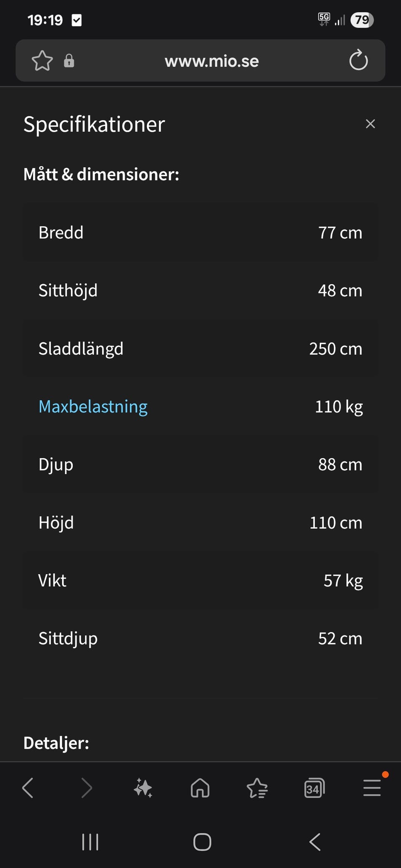The width and height of the screenshot is (401, 868).
Task: Tap the www.mio.se address field
Action: 212,61
